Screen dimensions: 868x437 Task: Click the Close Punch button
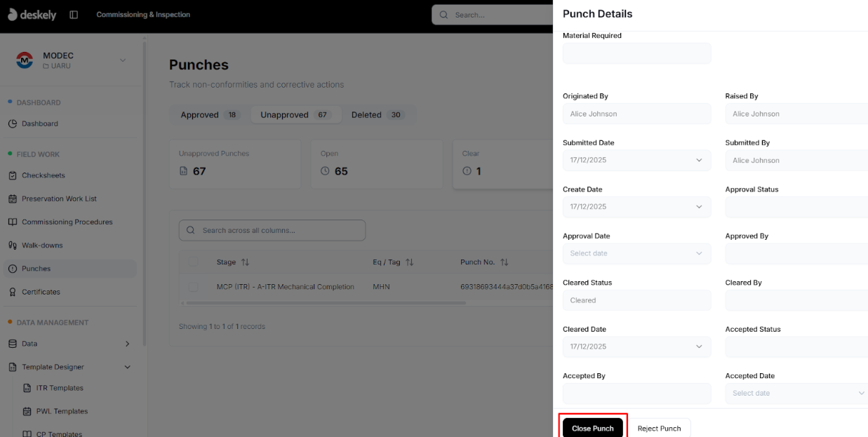coord(592,428)
